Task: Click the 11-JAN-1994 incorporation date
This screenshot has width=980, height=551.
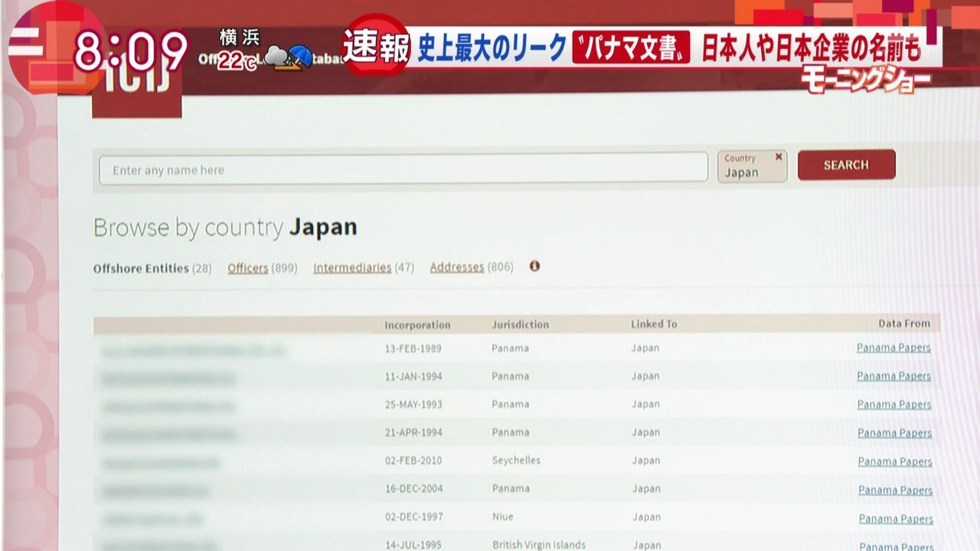Action: pyautogui.click(x=413, y=377)
